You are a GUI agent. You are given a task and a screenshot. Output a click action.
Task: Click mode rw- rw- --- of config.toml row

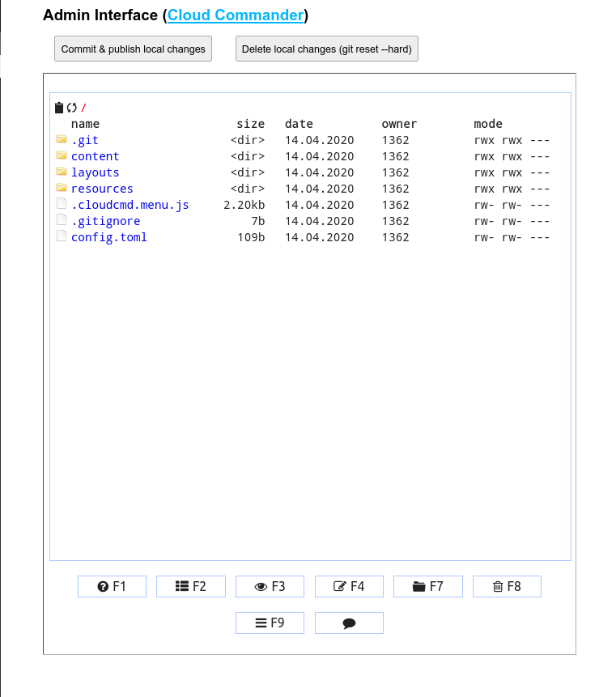coord(512,237)
